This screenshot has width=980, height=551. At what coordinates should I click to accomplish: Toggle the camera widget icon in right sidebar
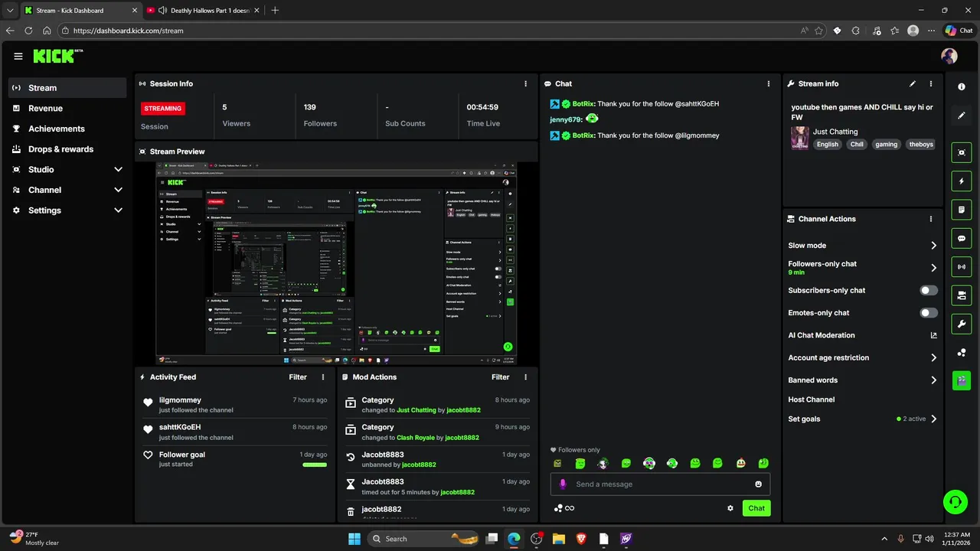click(962, 295)
